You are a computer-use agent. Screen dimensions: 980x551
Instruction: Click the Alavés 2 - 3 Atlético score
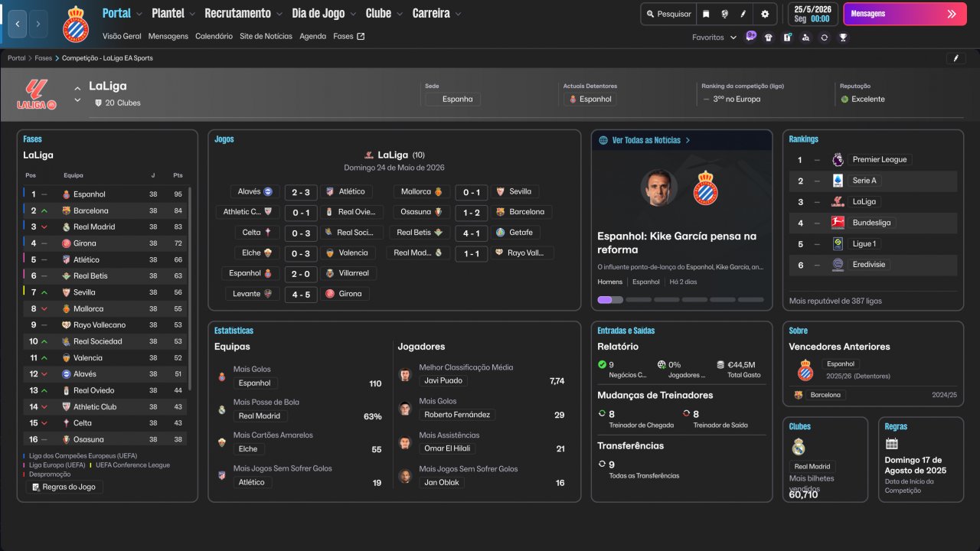tap(301, 192)
